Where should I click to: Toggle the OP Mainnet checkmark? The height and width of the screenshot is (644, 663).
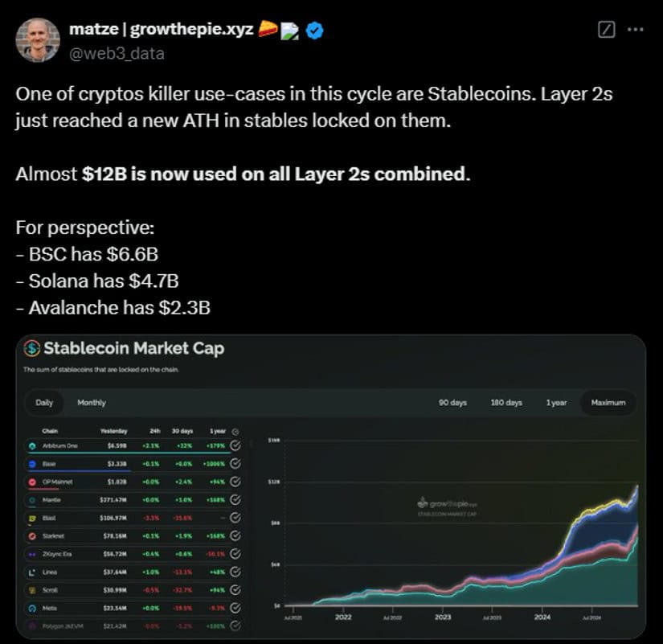tap(235, 482)
